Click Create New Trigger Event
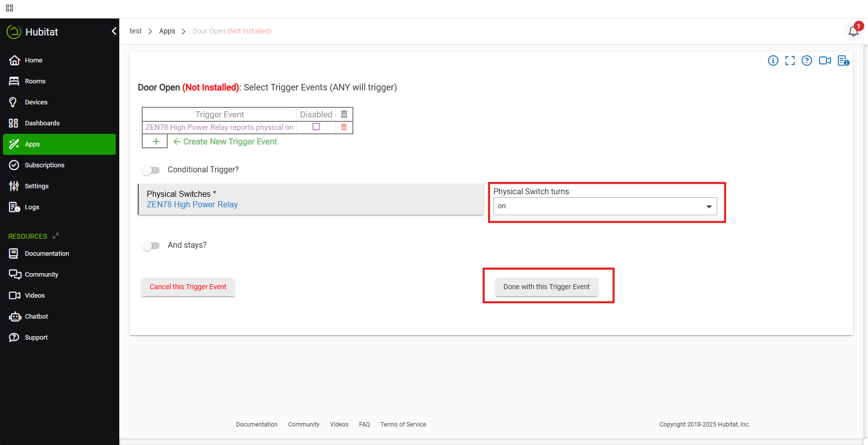This screenshot has height=445, width=868. coord(225,142)
